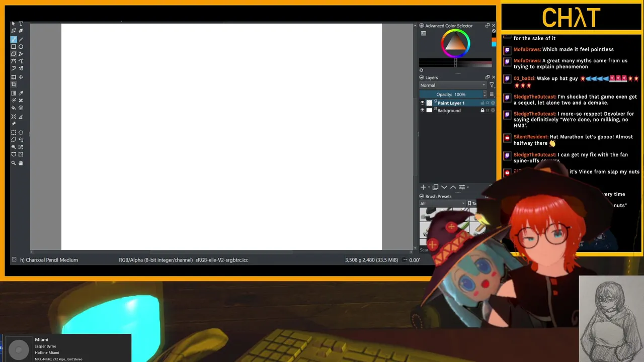This screenshot has width=644, height=362.
Task: Open the Advanced Color Selector settings icon
Action: tap(424, 34)
